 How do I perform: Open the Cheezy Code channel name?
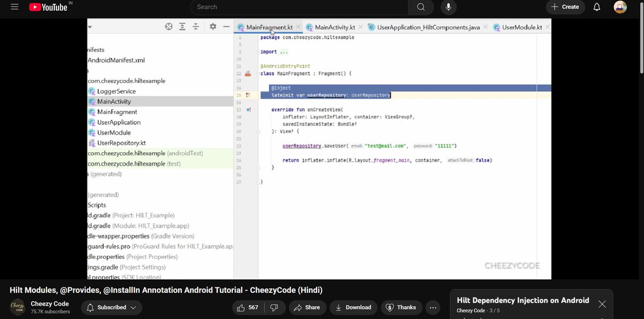click(x=50, y=303)
